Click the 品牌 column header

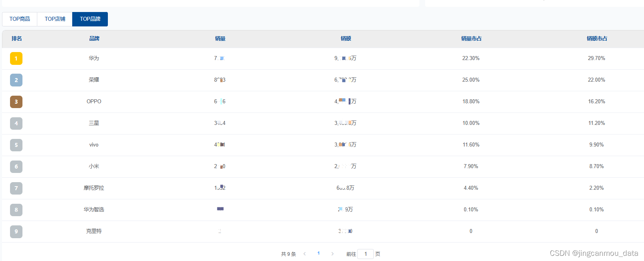[94, 39]
